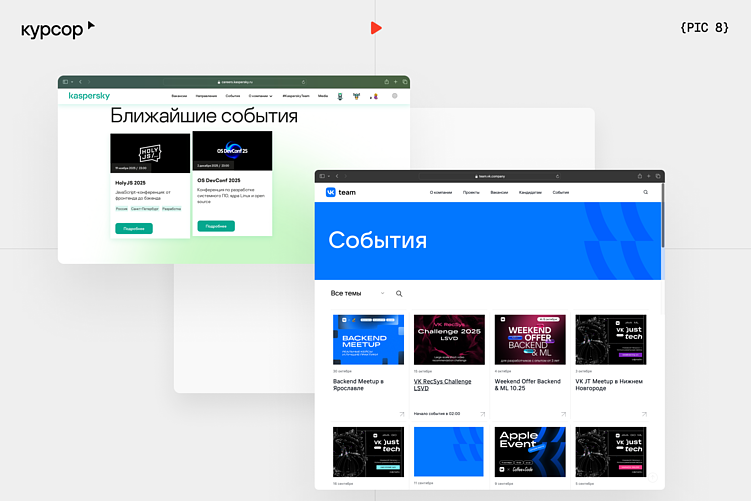The image size is (751, 501).
Task: Reload the team.vk.company page
Action: 558,176
